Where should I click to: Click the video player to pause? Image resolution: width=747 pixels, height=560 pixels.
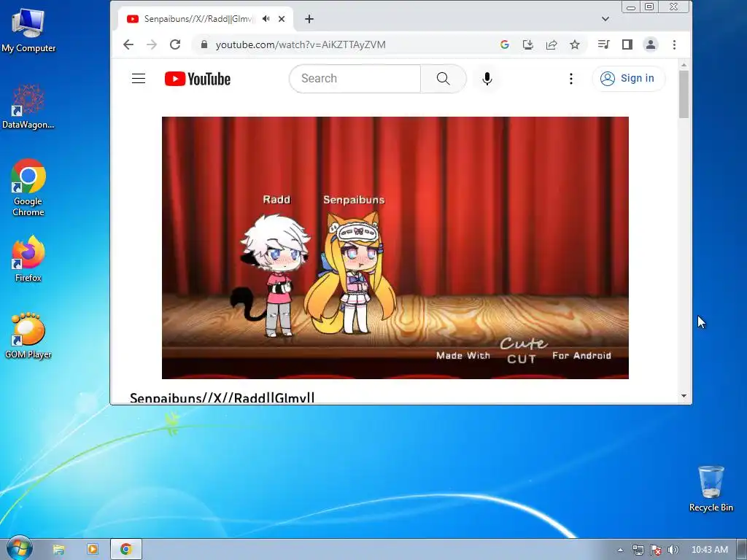[x=395, y=248]
